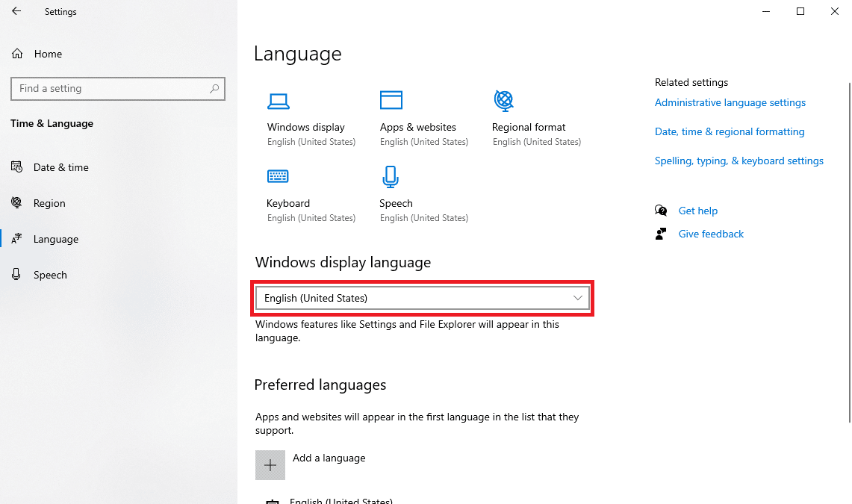Click the Give feedback icon

point(661,233)
